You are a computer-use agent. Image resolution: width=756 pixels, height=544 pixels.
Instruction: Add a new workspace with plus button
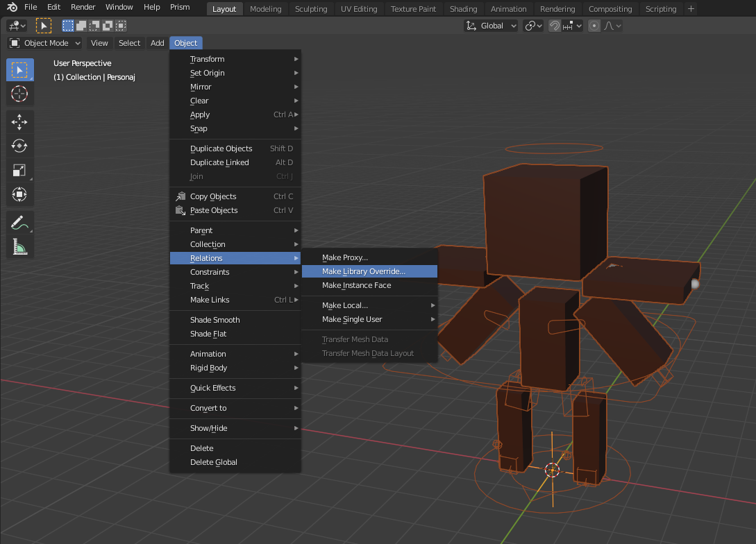[x=691, y=9]
